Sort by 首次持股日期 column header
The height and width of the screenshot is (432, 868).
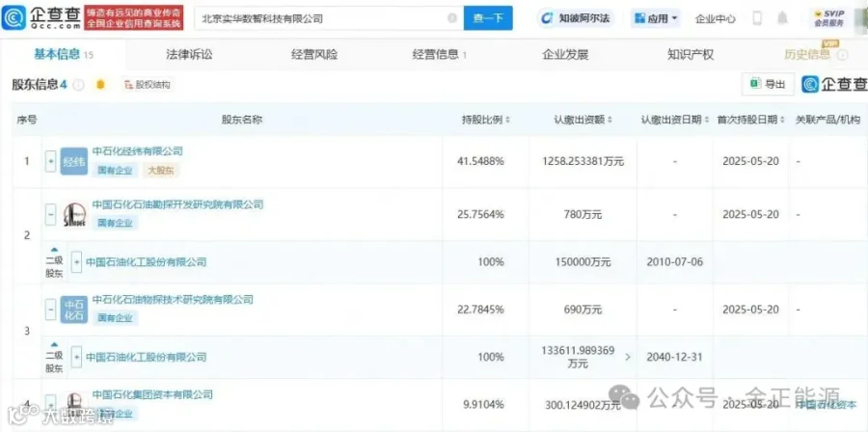coord(750,120)
